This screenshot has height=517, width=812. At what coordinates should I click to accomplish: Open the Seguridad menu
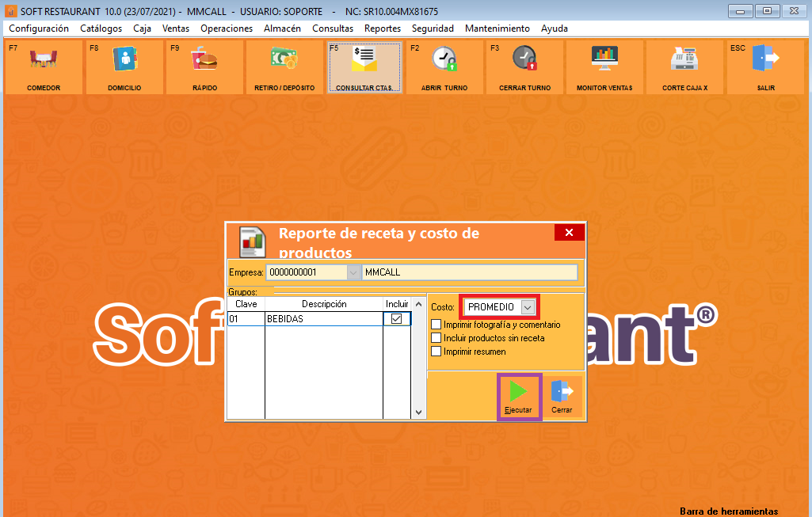tap(433, 29)
